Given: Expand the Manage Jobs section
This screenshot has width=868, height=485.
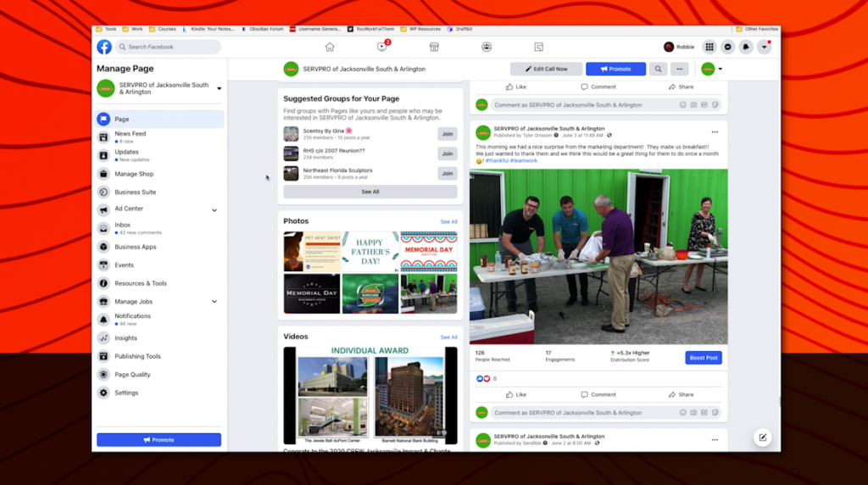Looking at the screenshot, I should point(214,302).
